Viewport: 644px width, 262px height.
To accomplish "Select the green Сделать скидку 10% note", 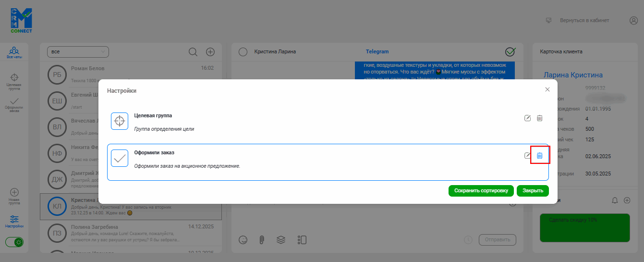I will click(585, 228).
